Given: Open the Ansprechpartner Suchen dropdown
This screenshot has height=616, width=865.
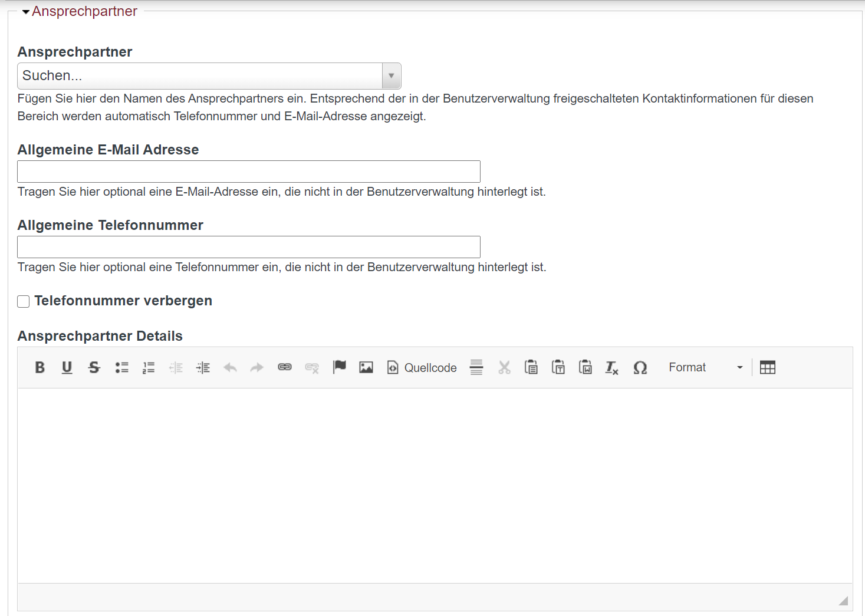Looking at the screenshot, I should click(209, 76).
